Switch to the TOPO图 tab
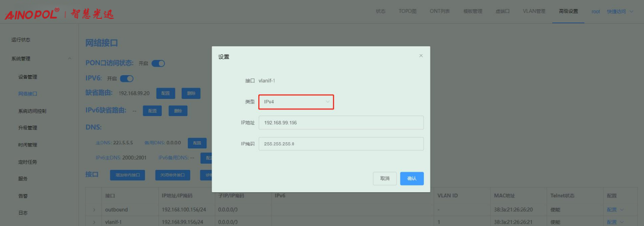This screenshot has height=226, width=644. point(408,11)
